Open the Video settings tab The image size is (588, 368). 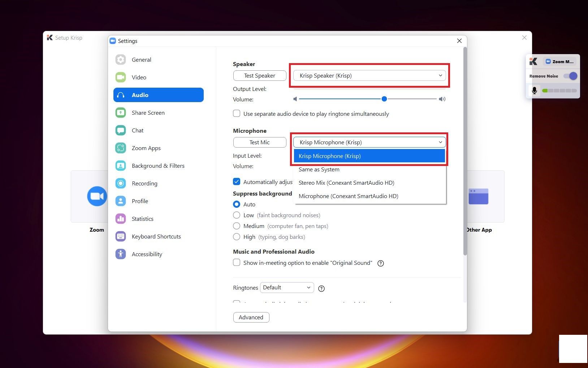159,77
